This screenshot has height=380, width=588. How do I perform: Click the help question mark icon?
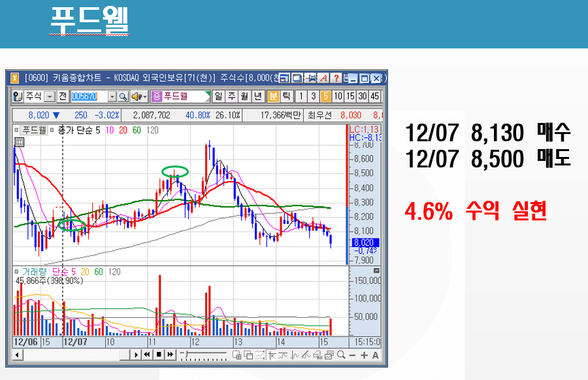point(336,78)
